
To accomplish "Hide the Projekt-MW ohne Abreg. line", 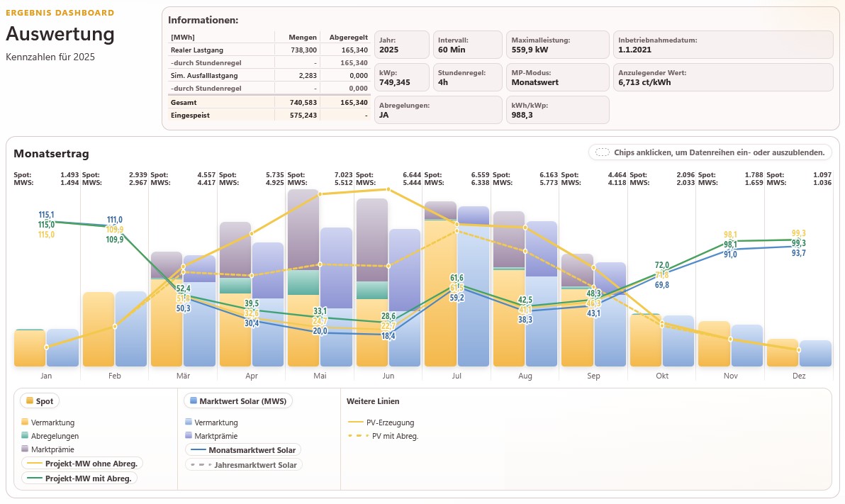I will coord(82,464).
